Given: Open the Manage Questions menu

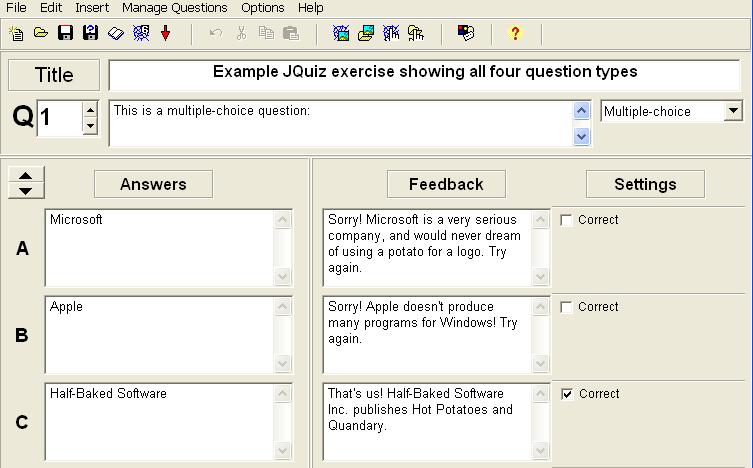Looking at the screenshot, I should click(x=175, y=8).
